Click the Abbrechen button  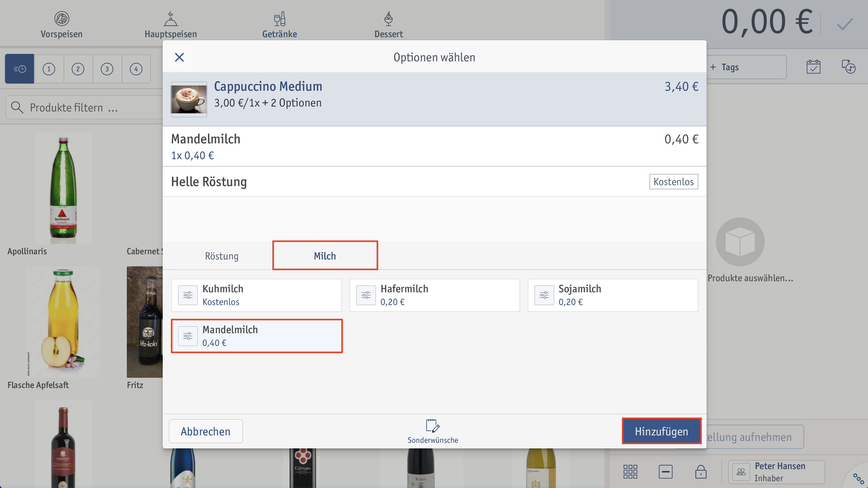click(205, 431)
